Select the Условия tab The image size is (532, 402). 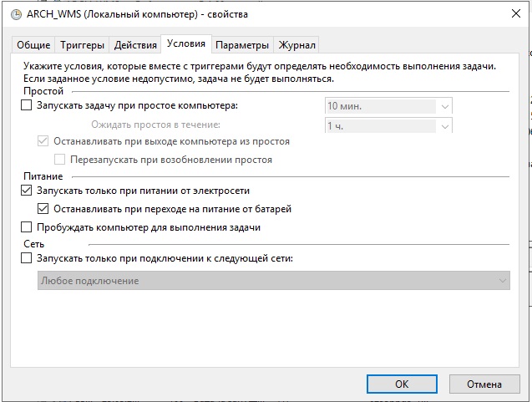185,44
